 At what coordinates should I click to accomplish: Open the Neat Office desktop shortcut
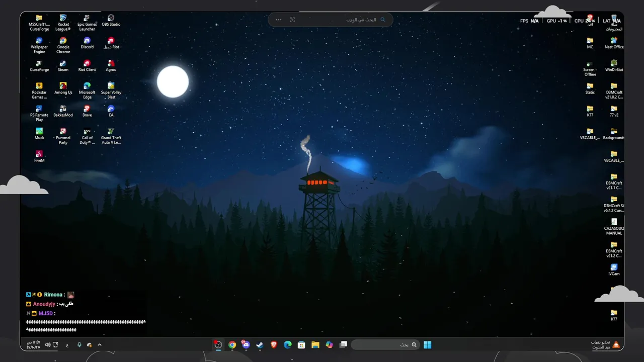[614, 43]
